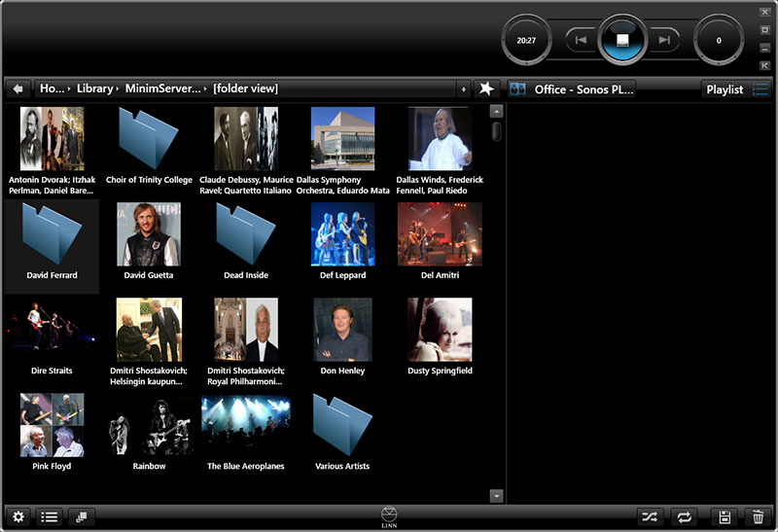778x532 pixels.
Task: Open Dallas Winds, Frederick Fennell item
Action: coord(440,152)
